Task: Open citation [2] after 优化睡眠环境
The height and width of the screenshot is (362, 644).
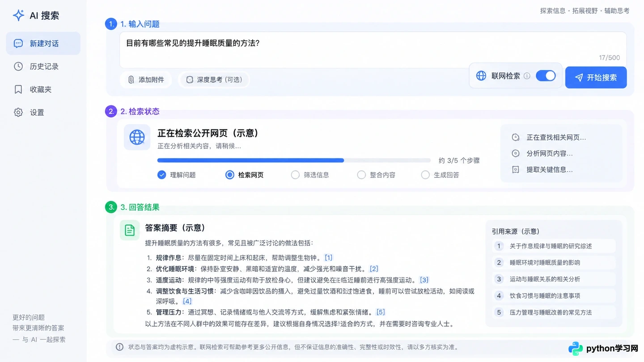Action: coord(374,269)
